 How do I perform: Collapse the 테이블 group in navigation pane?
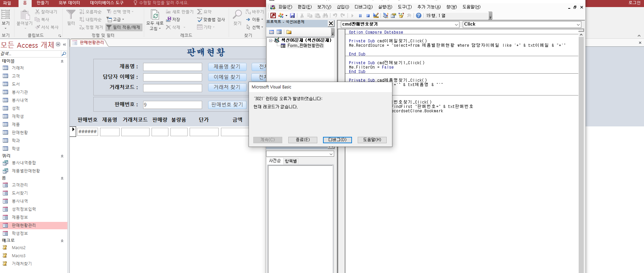click(62, 61)
